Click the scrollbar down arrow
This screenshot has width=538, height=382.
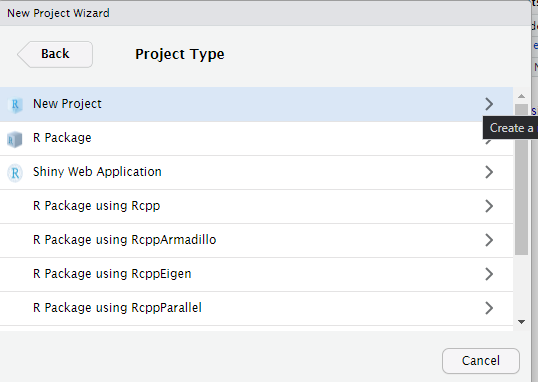click(522, 322)
